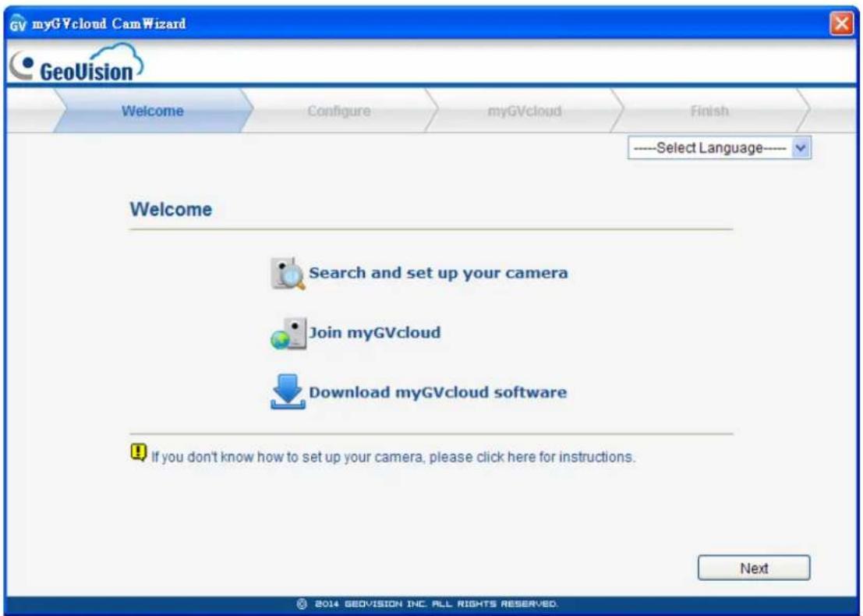Click the camera search magnifier icon
Image resolution: width=863 pixels, height=616 pixels.
[x=288, y=273]
